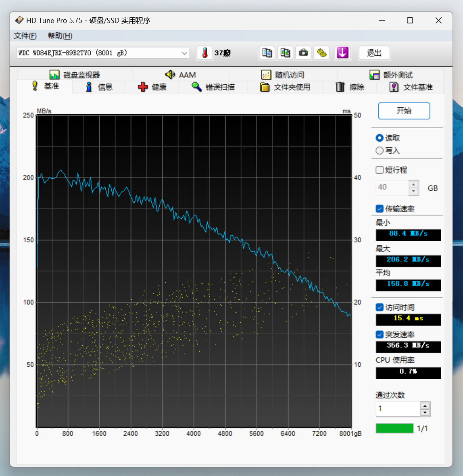Open the options wrench icon
463x476 pixels.
321,53
